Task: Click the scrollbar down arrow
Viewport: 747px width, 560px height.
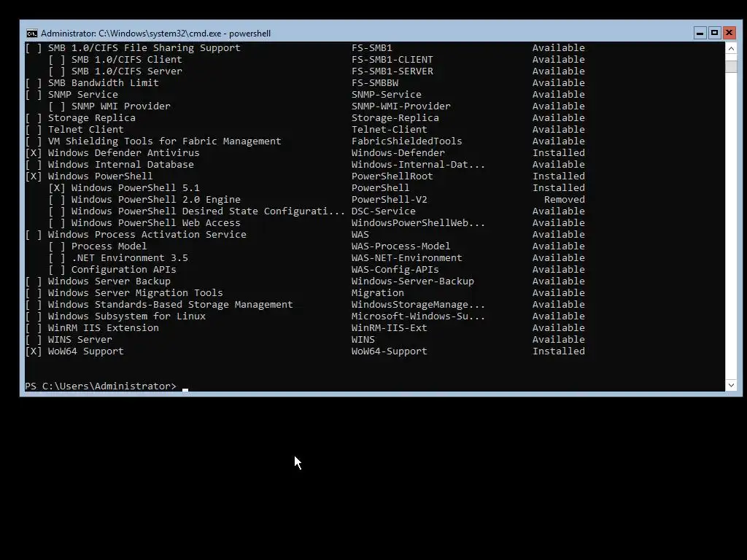Action: click(x=731, y=385)
